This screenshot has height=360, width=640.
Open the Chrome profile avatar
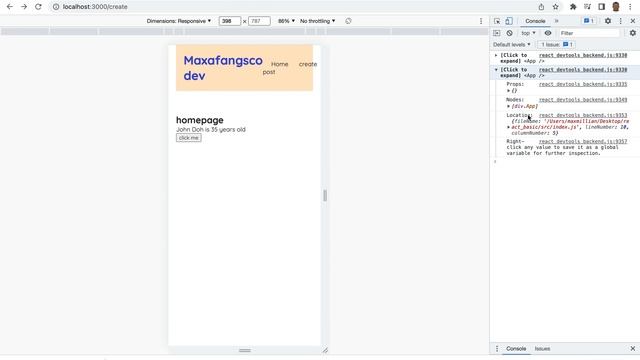pyautogui.click(x=616, y=7)
